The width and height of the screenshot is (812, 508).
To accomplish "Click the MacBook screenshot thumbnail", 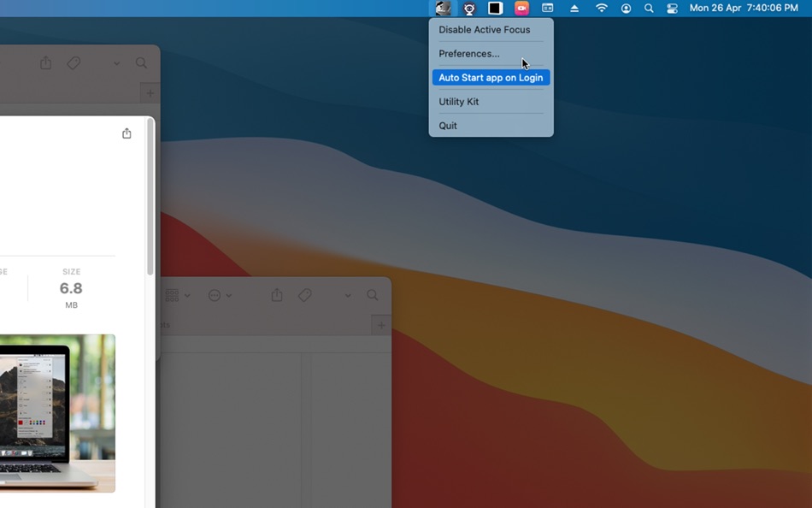I will pyautogui.click(x=57, y=413).
